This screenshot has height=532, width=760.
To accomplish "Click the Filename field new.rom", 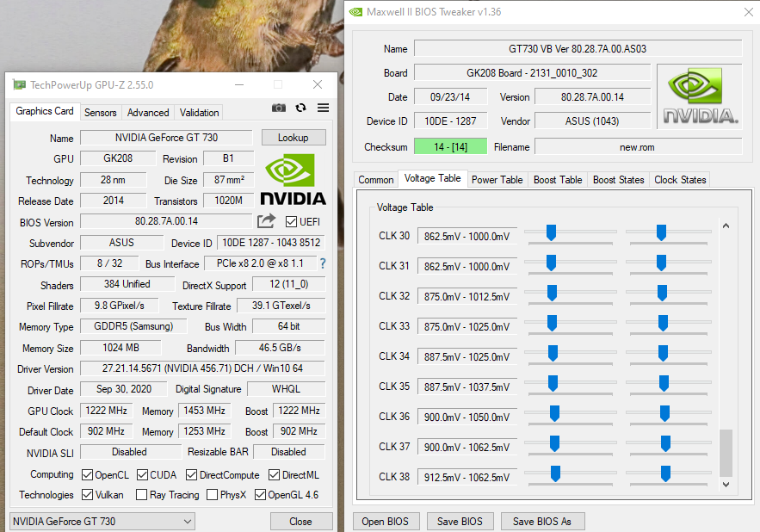I will [x=638, y=146].
